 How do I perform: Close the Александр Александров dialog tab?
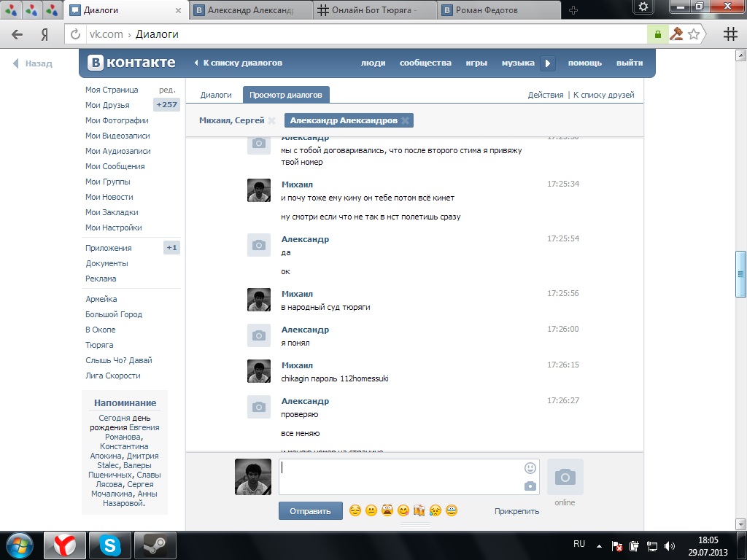click(x=405, y=120)
